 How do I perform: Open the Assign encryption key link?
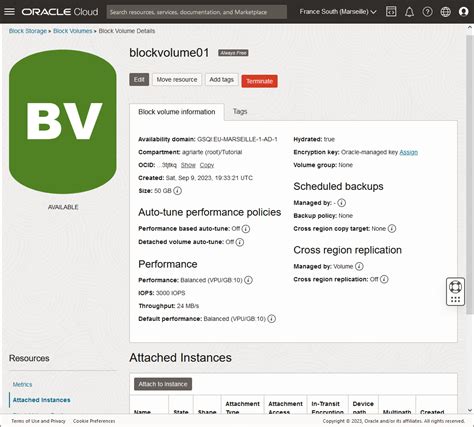click(408, 152)
